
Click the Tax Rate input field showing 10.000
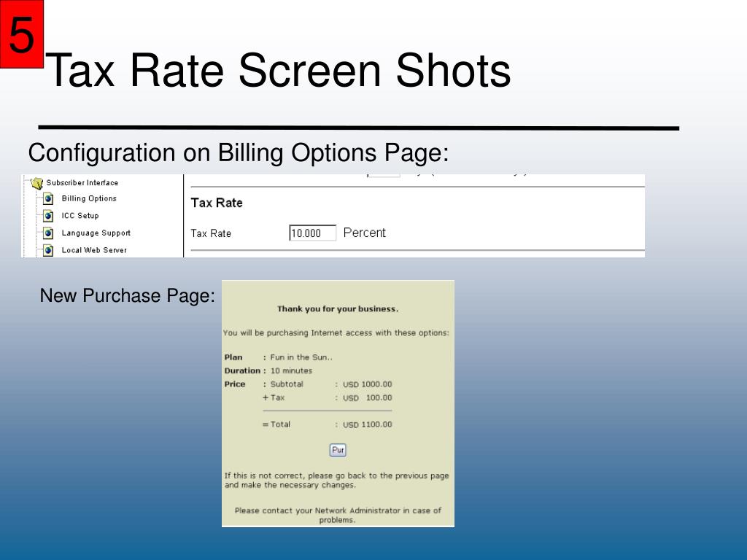pyautogui.click(x=312, y=233)
